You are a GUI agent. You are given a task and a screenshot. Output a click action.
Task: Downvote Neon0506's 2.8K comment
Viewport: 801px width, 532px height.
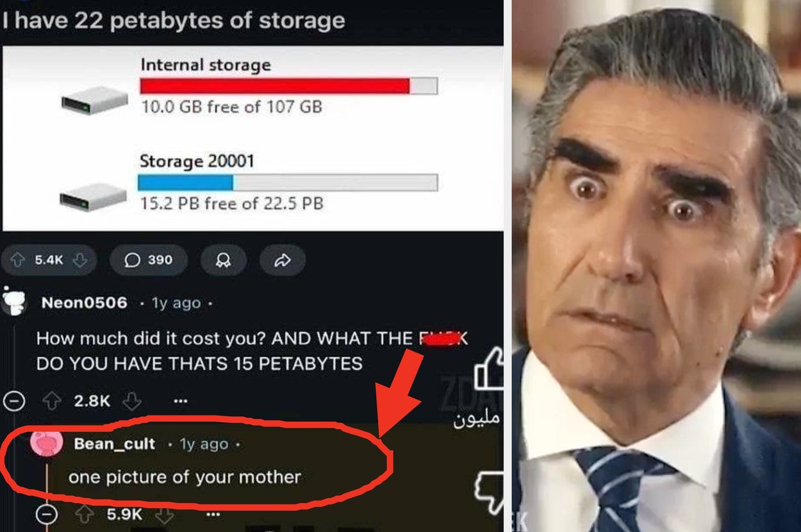point(131,401)
